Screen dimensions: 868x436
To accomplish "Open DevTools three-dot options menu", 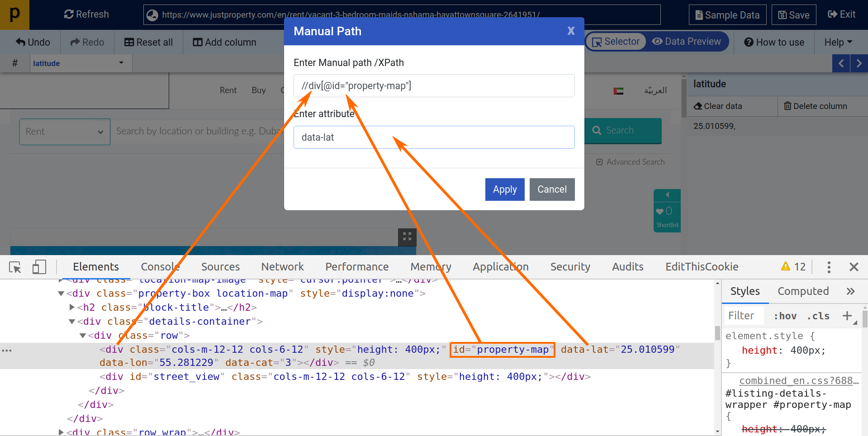I will 829,267.
